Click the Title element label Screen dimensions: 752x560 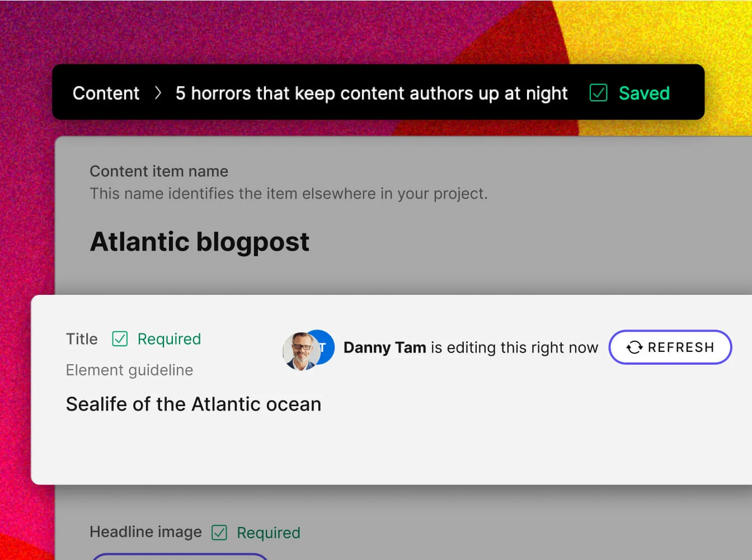pos(82,339)
